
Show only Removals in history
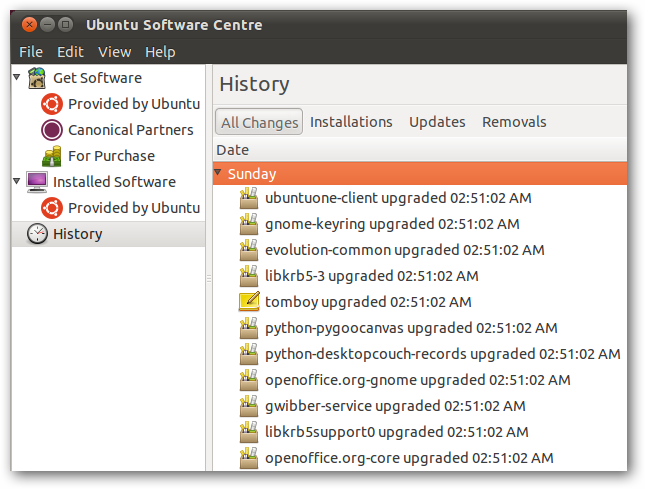[x=514, y=122]
